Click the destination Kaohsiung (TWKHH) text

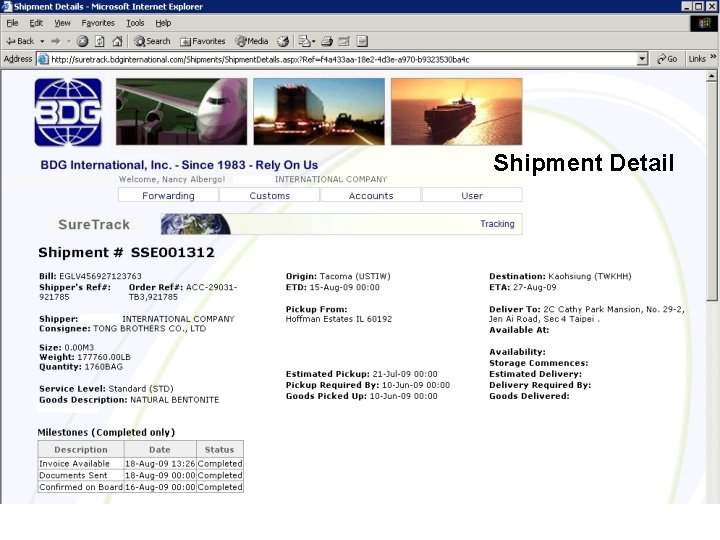[590, 276]
